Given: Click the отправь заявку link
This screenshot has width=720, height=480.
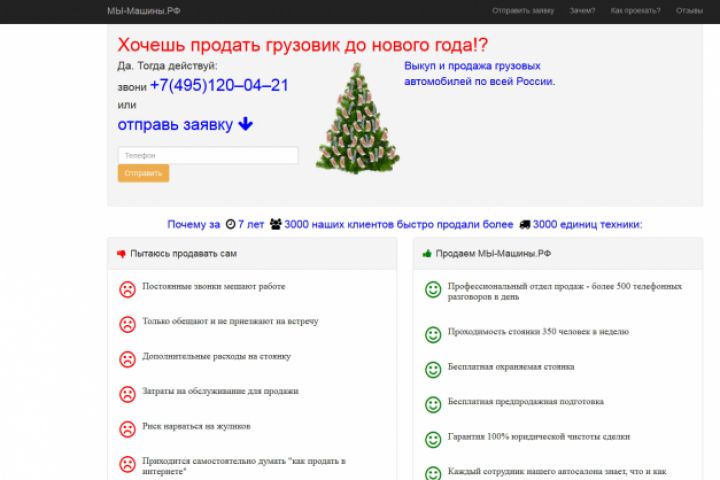Looking at the screenshot, I should click(x=175, y=124).
